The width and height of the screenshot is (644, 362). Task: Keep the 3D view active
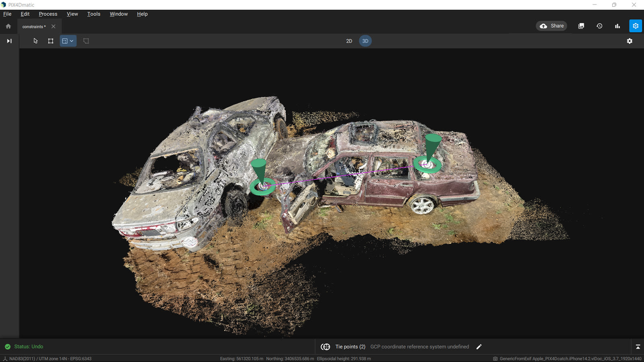click(365, 41)
